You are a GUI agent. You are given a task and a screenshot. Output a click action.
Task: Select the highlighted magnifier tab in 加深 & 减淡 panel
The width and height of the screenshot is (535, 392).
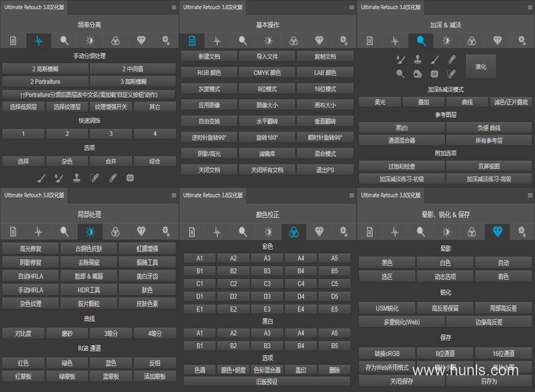421,41
